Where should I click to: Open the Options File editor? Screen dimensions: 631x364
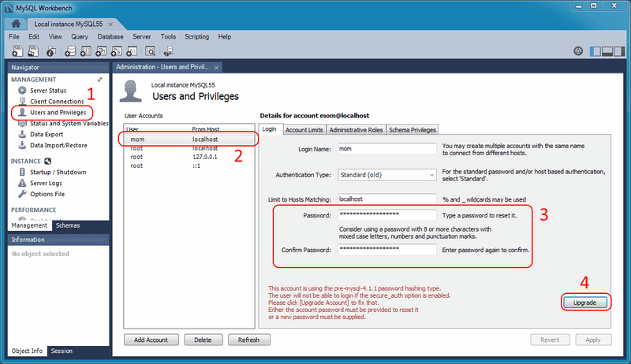click(52, 194)
